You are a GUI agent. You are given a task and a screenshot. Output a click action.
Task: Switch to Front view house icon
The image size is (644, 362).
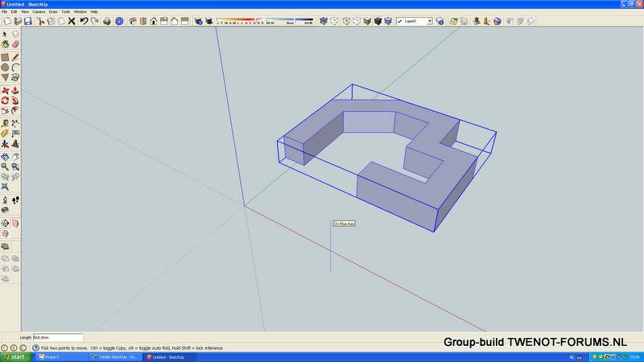[154, 21]
